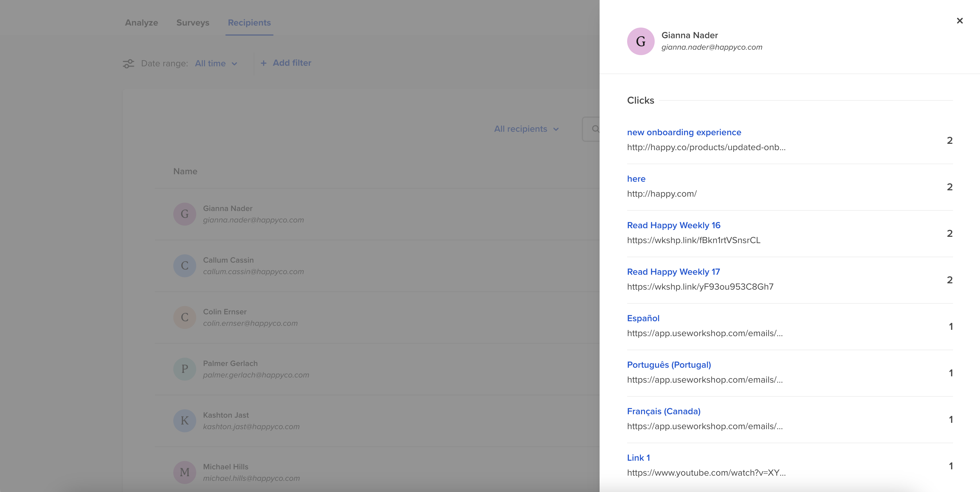Screen dimensions: 980x492
Task: Click Gianna Nader's avatar in the side panel
Action: (x=641, y=41)
